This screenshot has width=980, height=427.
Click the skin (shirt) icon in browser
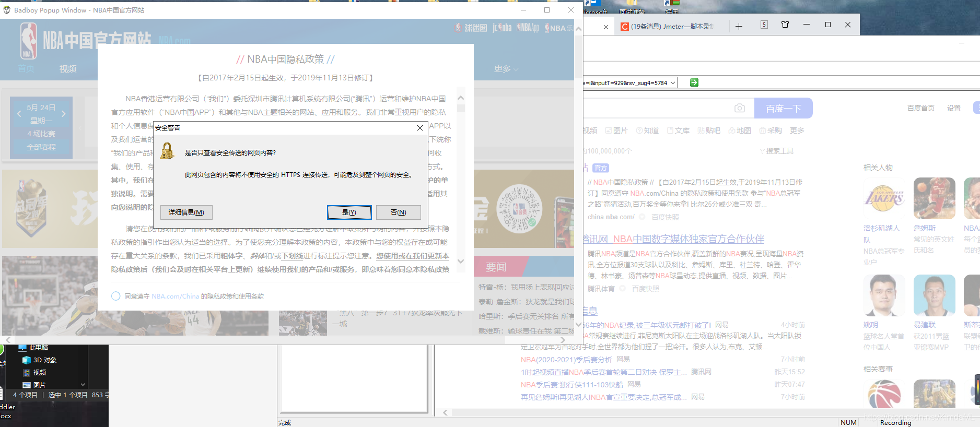785,25
